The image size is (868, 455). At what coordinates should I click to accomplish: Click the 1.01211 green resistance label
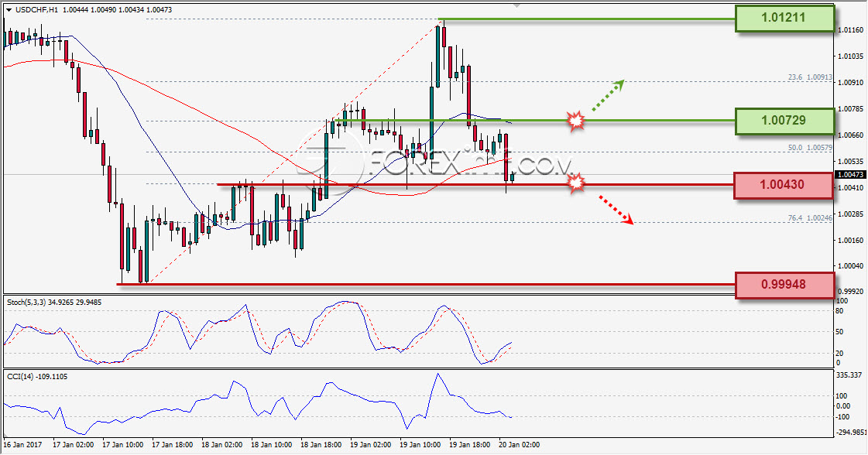pos(784,19)
